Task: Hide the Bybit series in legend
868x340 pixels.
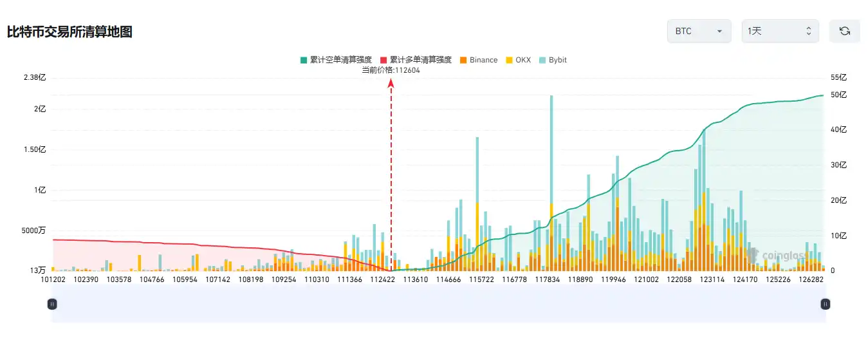Action: (553, 60)
